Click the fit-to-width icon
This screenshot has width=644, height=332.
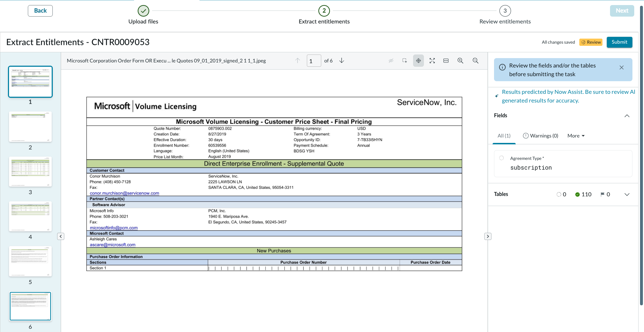(446, 61)
